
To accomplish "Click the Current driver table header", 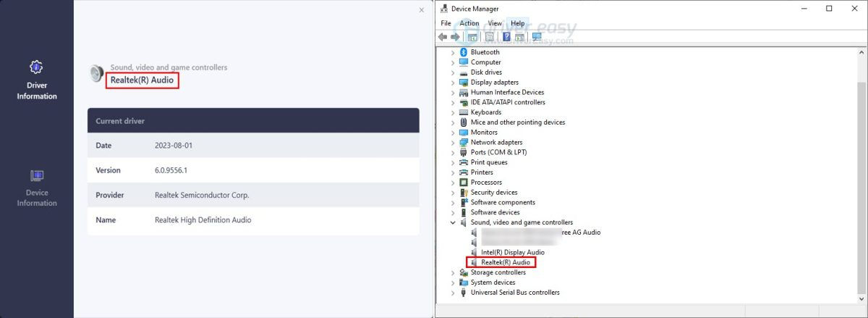I will point(253,121).
